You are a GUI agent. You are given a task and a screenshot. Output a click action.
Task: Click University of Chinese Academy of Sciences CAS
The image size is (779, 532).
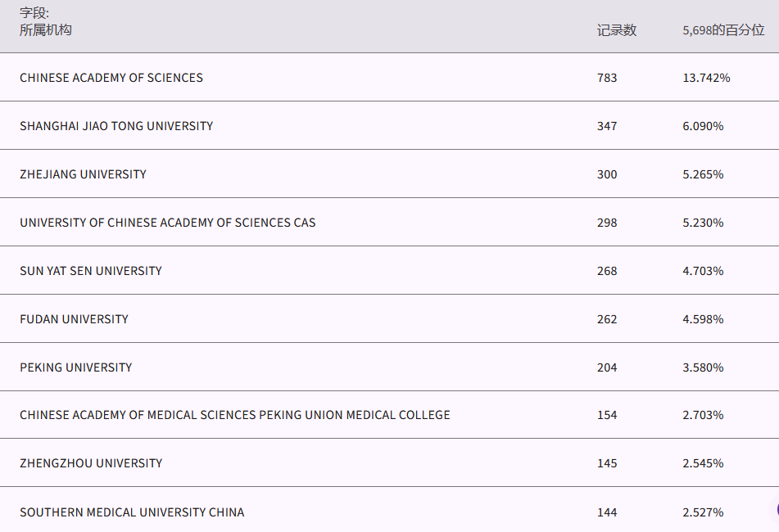coord(168,223)
